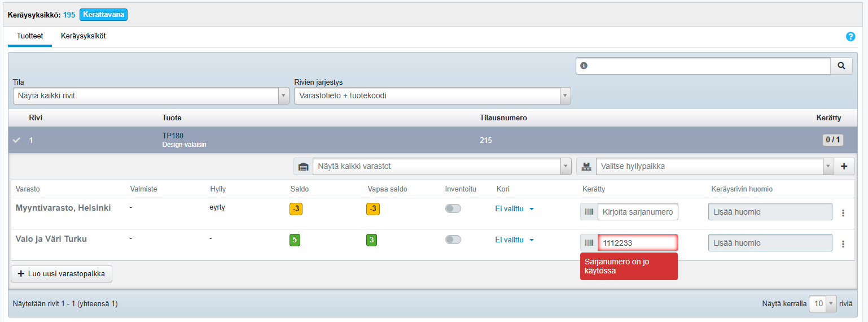Click the magnifier search button
The image size is (868, 322).
click(x=841, y=66)
